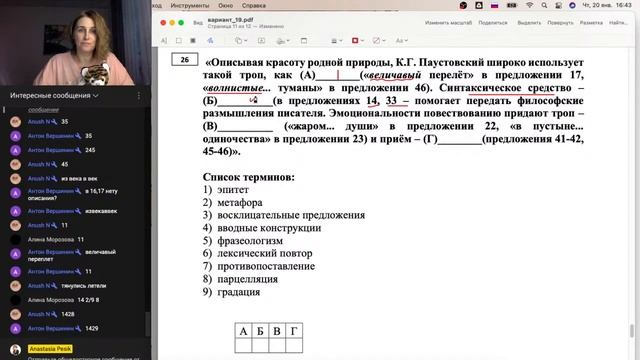640x360 pixels.
Task: Open the fill color dropdown
Action: (379, 41)
